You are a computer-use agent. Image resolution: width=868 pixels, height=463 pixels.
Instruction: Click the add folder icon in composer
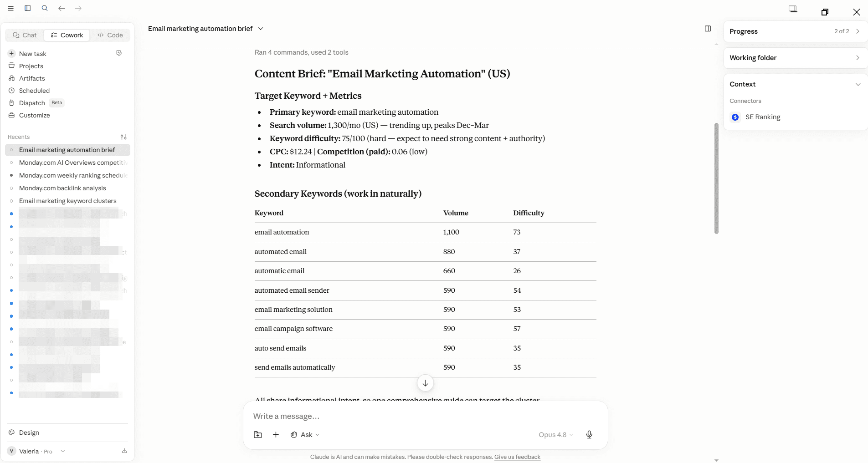coord(258,435)
